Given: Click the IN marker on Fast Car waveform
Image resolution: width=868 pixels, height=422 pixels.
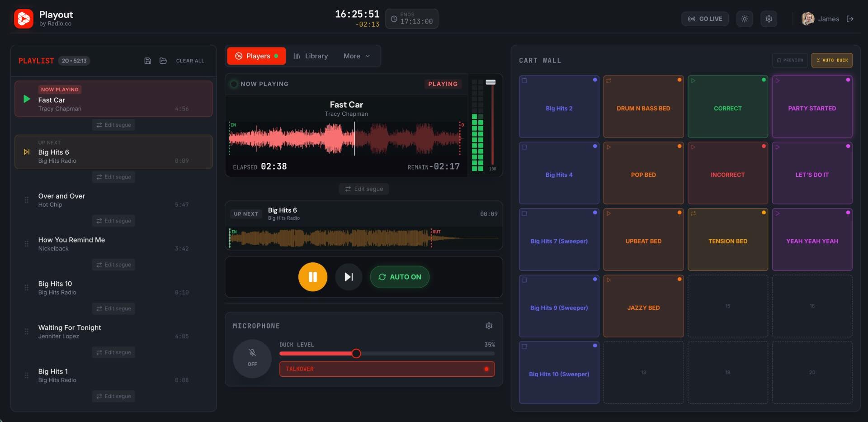Looking at the screenshot, I should coord(233,125).
